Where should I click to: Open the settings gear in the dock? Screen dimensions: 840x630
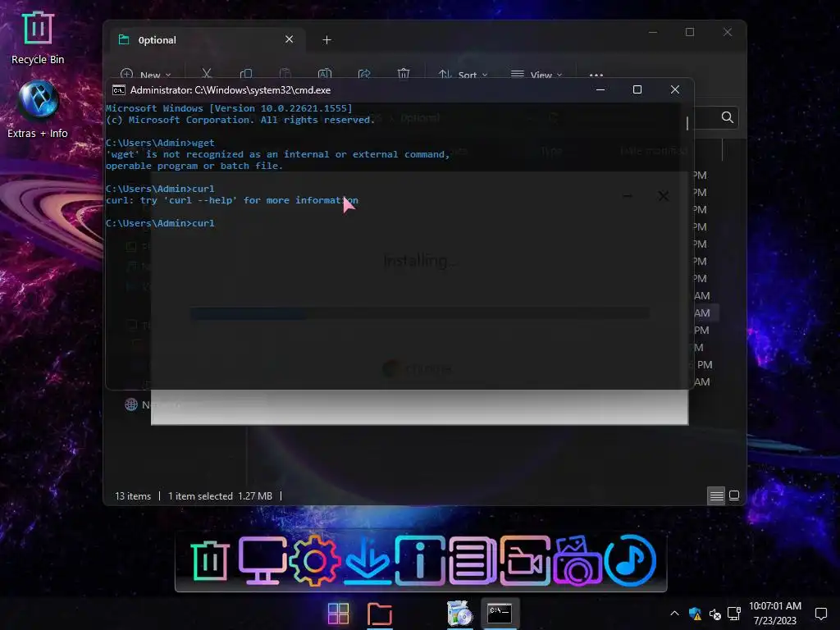[x=314, y=560]
